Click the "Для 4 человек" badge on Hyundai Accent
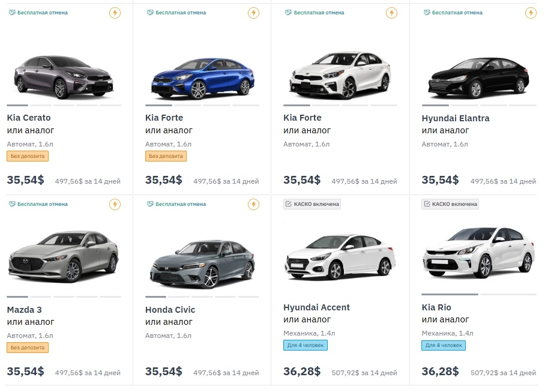Screen dimensions: 551x392 tap(306, 345)
